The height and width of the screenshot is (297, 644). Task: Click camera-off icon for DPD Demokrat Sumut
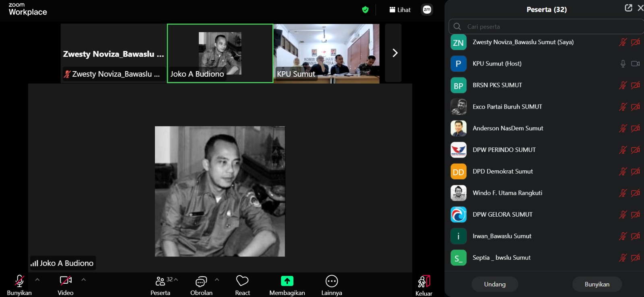(x=636, y=172)
